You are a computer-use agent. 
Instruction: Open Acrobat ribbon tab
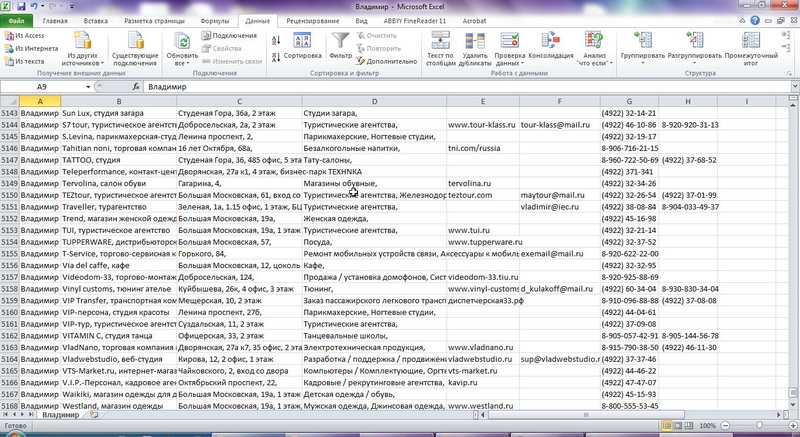click(x=474, y=21)
